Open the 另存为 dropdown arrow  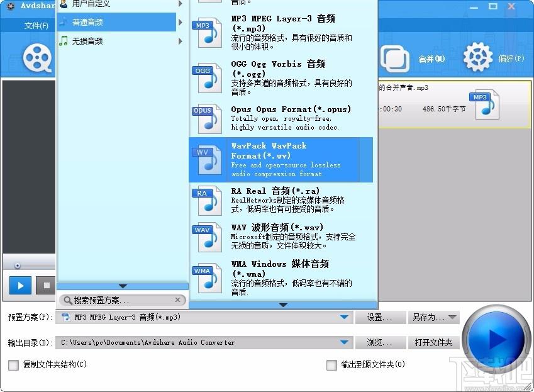coord(453,317)
